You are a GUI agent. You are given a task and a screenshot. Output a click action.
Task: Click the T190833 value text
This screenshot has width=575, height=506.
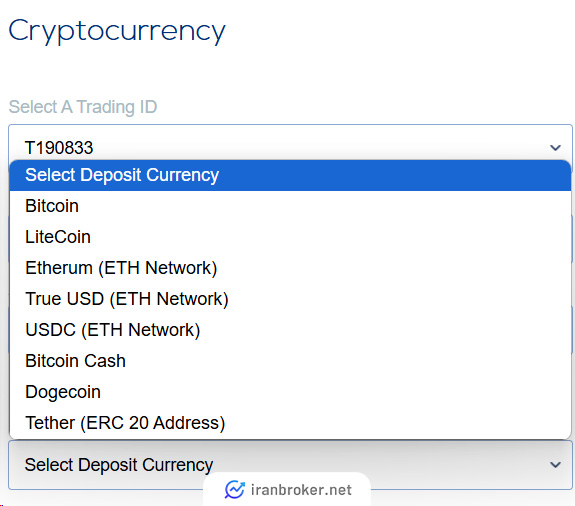click(x=59, y=148)
